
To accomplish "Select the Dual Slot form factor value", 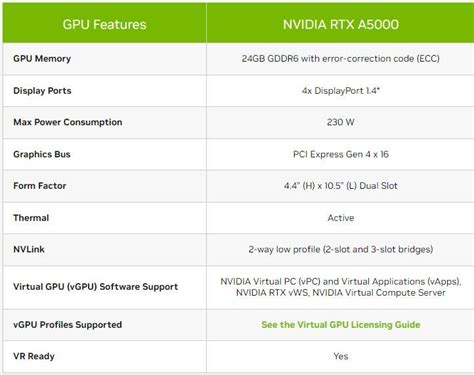I will coord(341,186).
